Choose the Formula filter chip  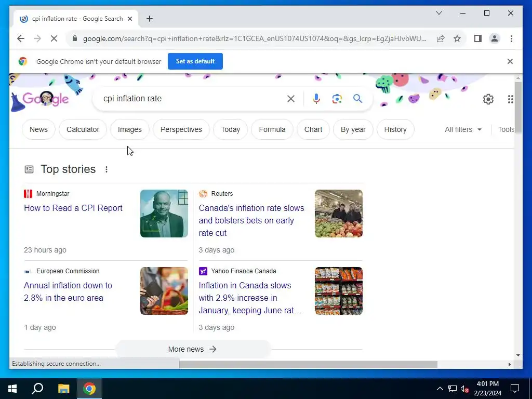click(272, 129)
